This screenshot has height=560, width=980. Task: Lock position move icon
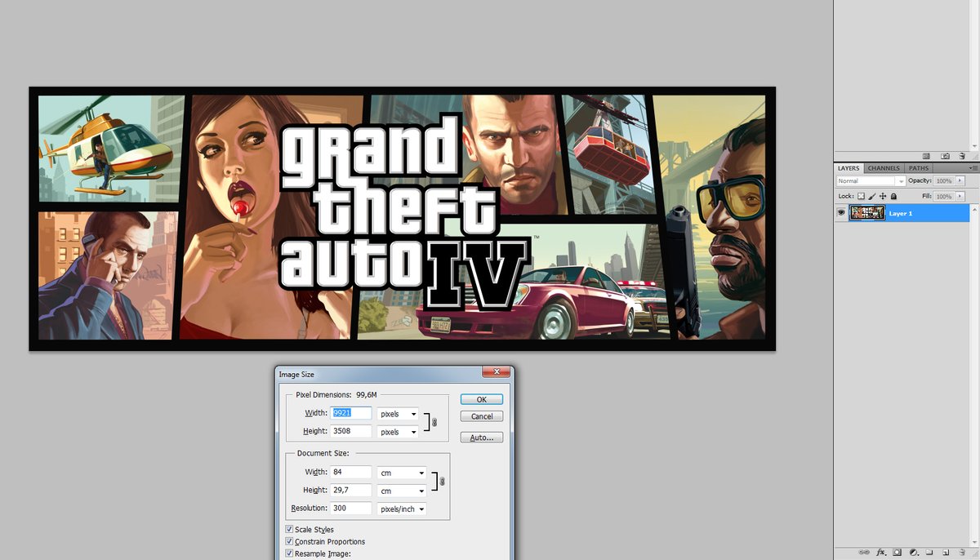click(x=883, y=196)
